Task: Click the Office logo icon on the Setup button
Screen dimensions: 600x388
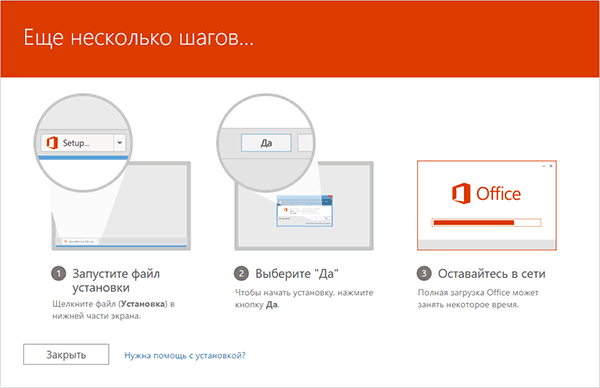Action: click(x=52, y=143)
